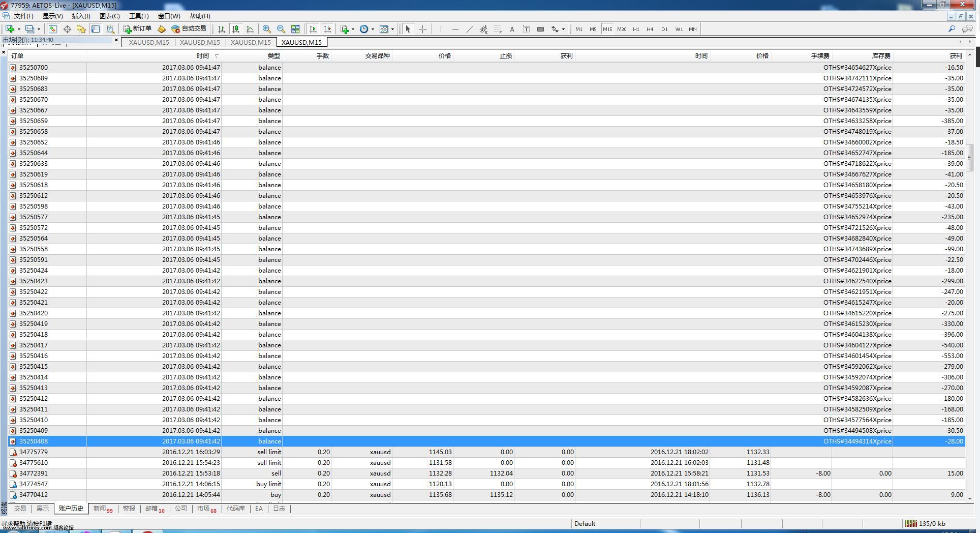Image resolution: width=980 pixels, height=533 pixels.
Task: Select the Text 'A' drawing tool
Action: [x=512, y=29]
